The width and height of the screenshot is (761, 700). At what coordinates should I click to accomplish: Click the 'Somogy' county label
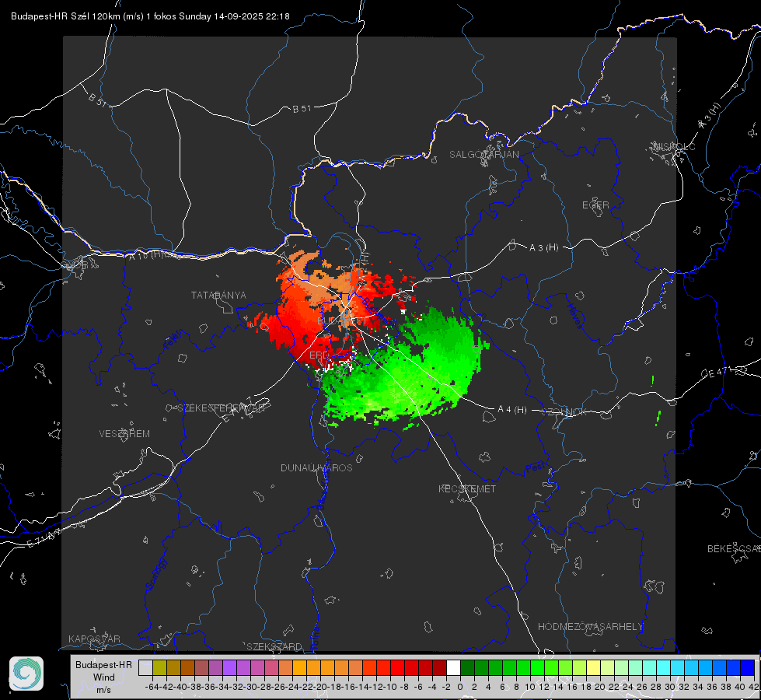[155, 574]
